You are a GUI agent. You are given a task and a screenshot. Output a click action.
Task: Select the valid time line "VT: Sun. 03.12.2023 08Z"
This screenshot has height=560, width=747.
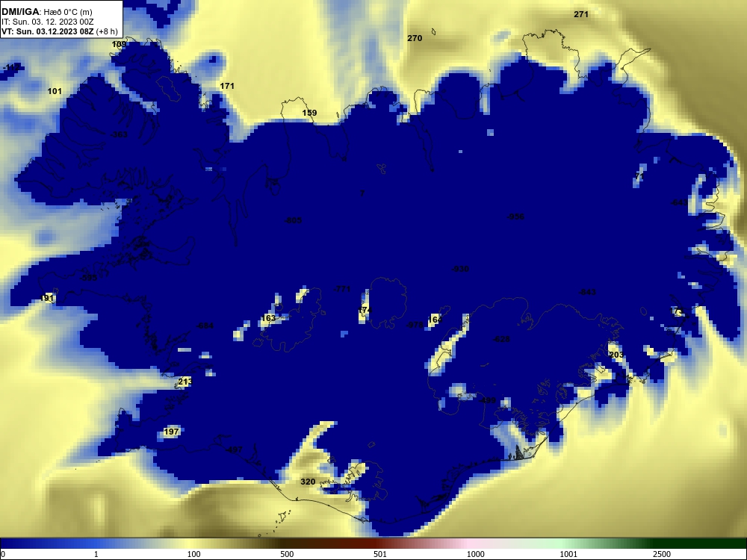[x=48, y=31]
